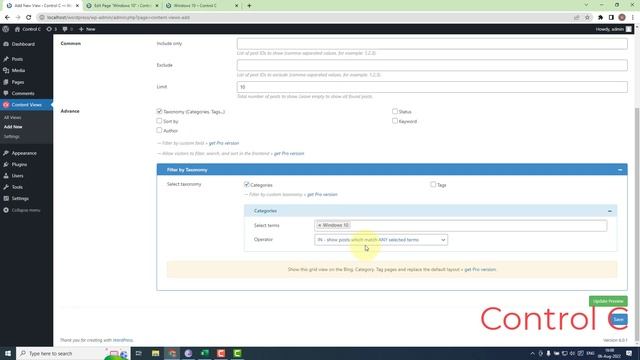640x360 pixels.
Task: Open get Pro version link for custom field
Action: [224, 143]
